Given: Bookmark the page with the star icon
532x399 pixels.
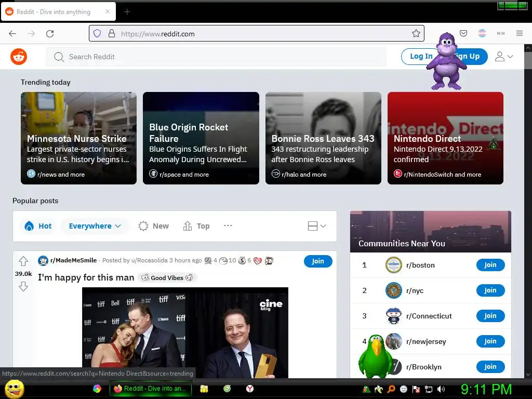Looking at the screenshot, I should [416, 33].
